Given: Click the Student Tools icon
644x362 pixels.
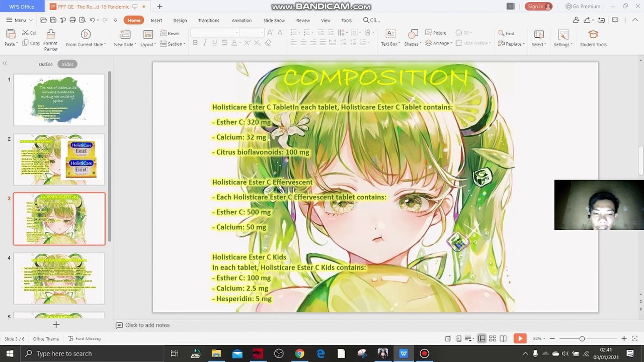Looking at the screenshot, I should pos(593,34).
